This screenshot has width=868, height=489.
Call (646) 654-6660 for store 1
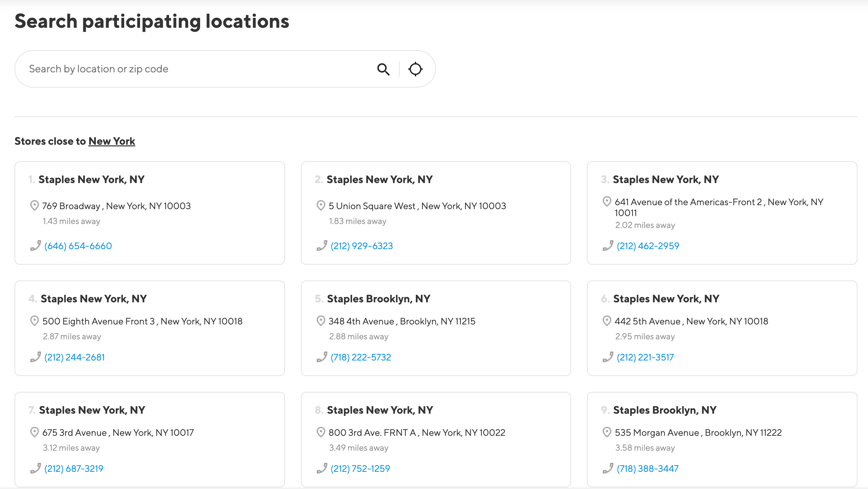click(x=78, y=246)
